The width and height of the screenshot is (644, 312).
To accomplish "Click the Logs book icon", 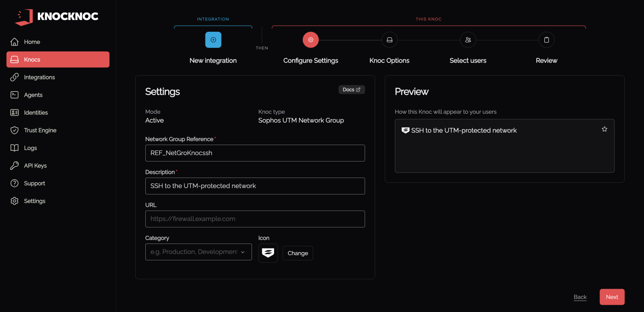I will pyautogui.click(x=15, y=148).
